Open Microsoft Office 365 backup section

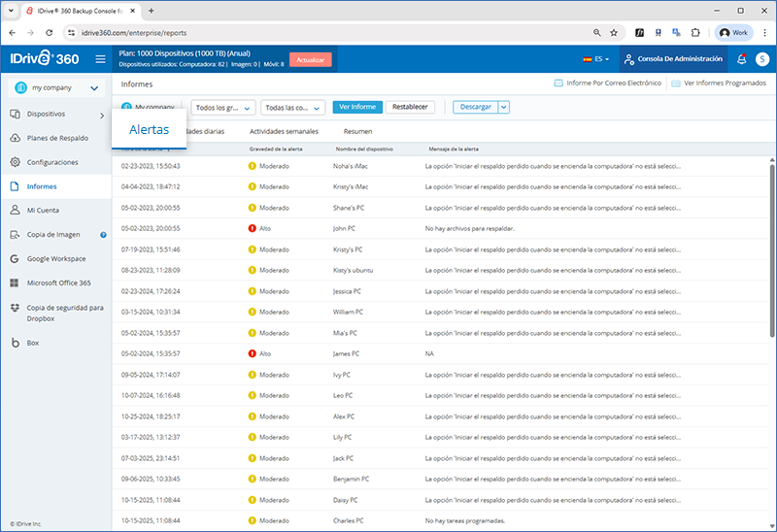[x=58, y=283]
